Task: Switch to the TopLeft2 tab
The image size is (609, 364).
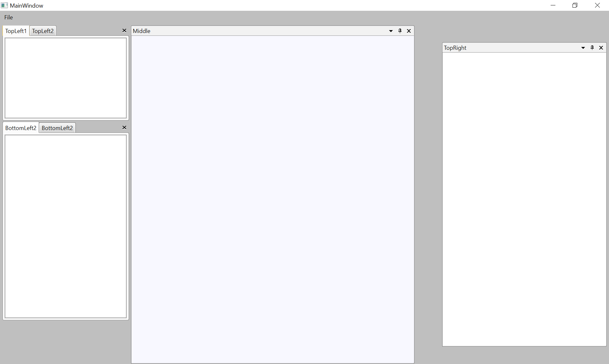Action: click(43, 31)
